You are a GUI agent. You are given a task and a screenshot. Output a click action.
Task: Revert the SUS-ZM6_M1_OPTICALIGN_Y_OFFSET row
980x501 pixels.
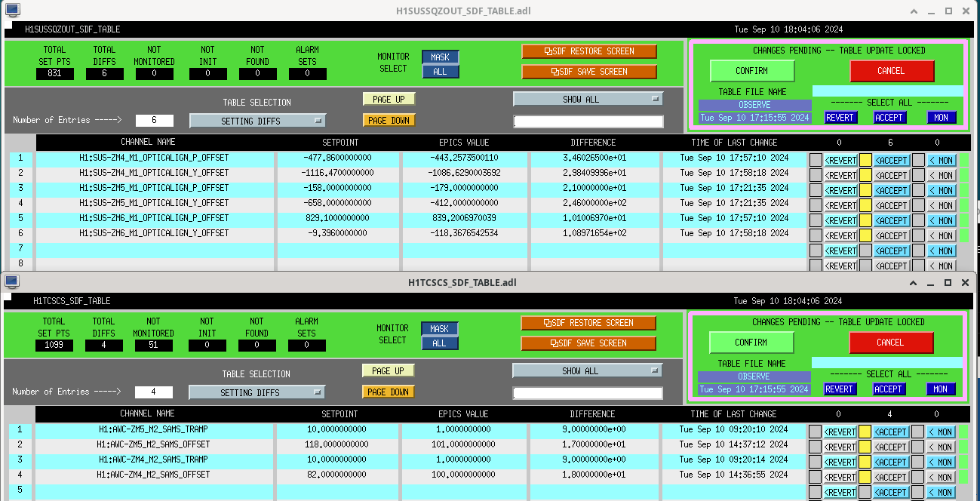[840, 235]
